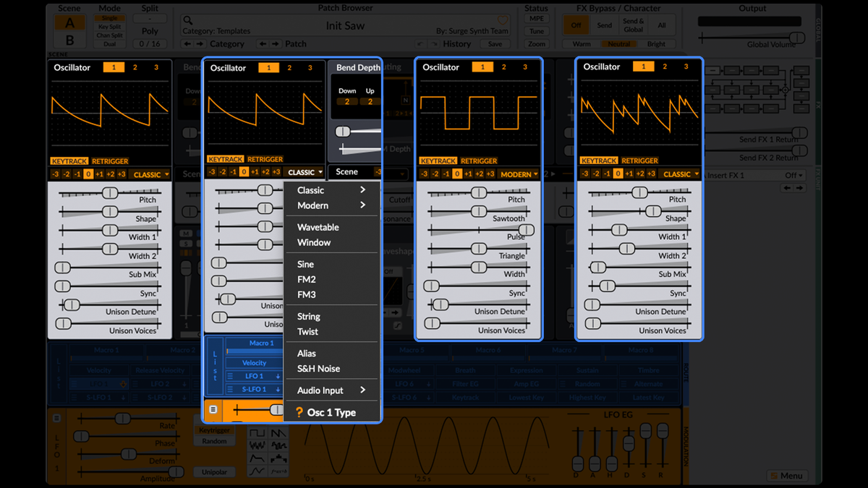
Task: Select the square wave LFO shape icon
Action: 257,433
